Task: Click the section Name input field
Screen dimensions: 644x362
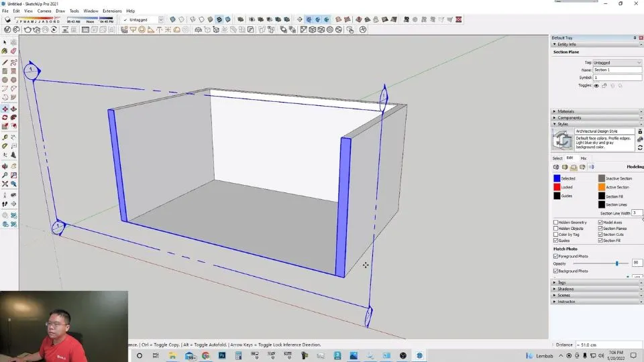Action: pos(616,70)
